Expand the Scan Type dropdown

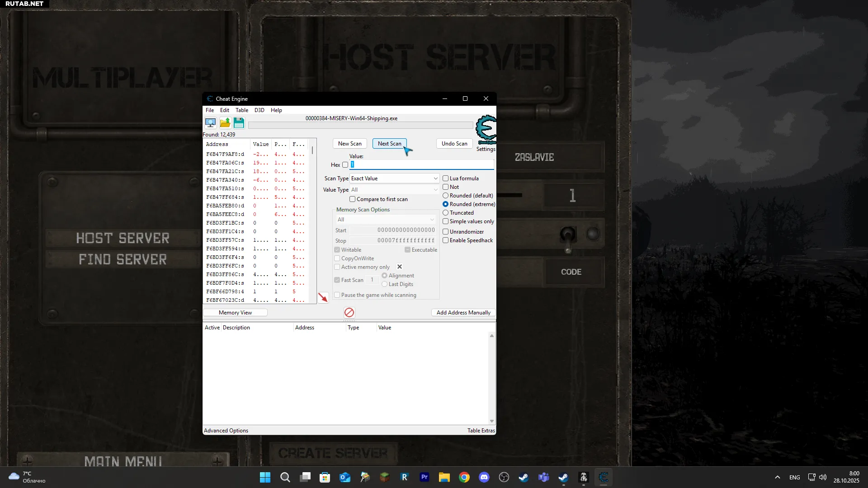pos(394,178)
